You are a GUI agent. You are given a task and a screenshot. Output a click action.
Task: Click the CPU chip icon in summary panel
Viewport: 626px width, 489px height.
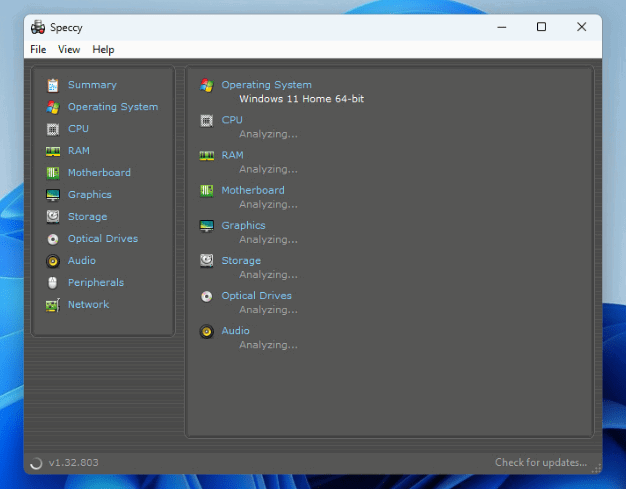[207, 121]
